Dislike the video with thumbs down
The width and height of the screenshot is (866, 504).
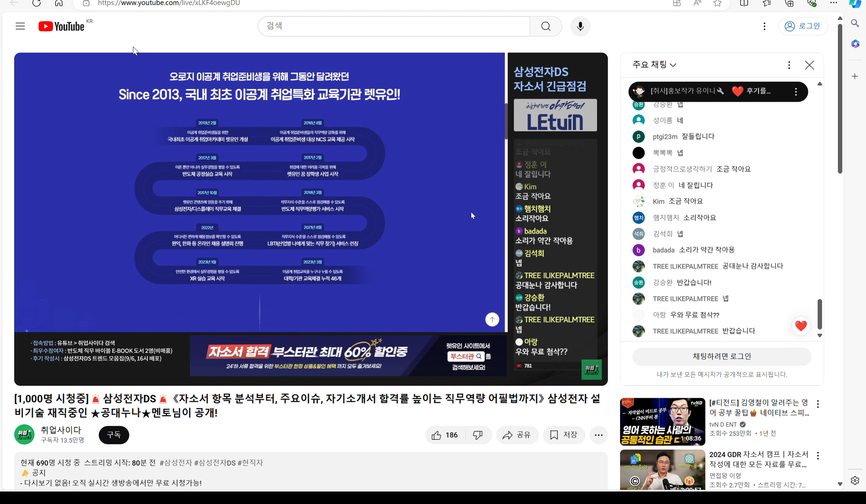(x=478, y=435)
